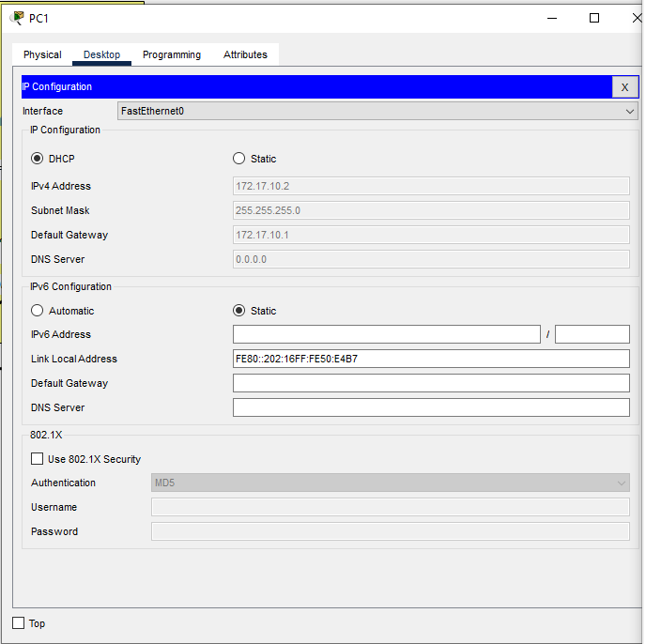Open the Attributes tab
Screen dimensions: 646x644
tap(245, 54)
